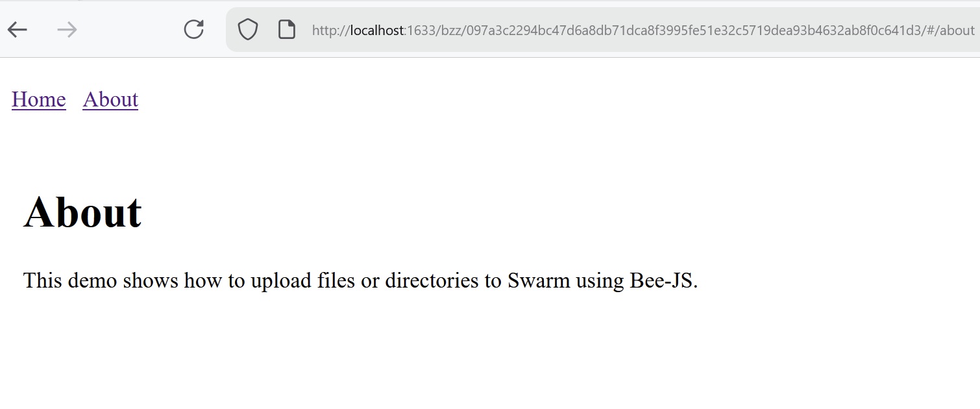This screenshot has width=980, height=409.
Task: Click the forward navigation arrow
Action: click(x=67, y=29)
